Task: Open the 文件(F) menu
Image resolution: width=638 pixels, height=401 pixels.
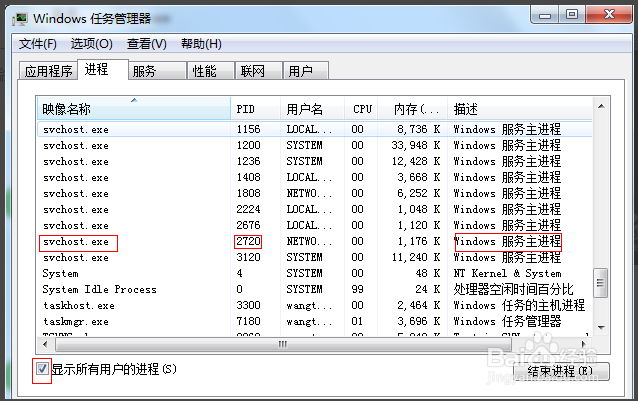Action: (37, 44)
